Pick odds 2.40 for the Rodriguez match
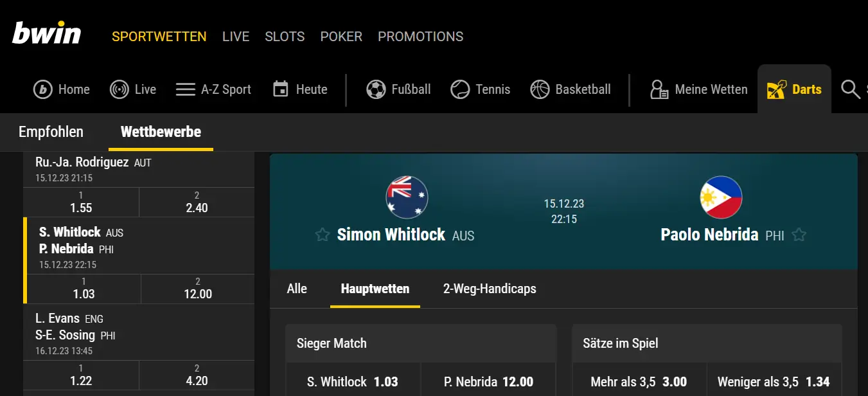Viewport: 868px width, 396px height. (197, 202)
